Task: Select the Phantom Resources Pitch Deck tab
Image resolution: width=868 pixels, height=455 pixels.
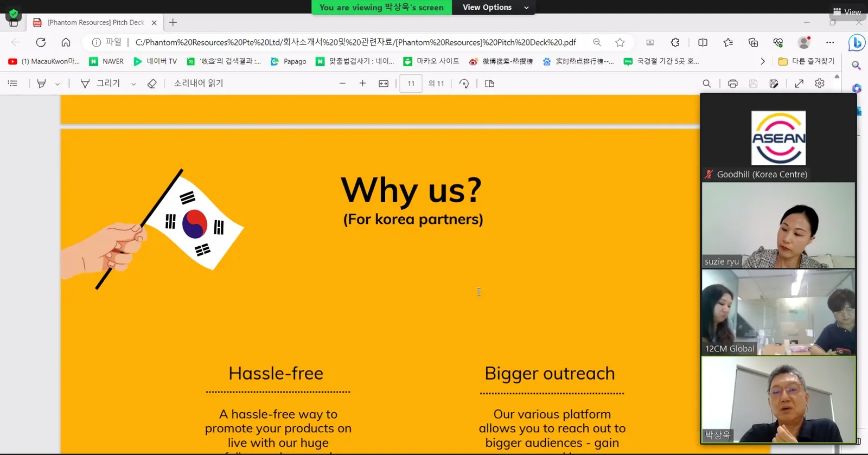Action: pyautogui.click(x=95, y=23)
